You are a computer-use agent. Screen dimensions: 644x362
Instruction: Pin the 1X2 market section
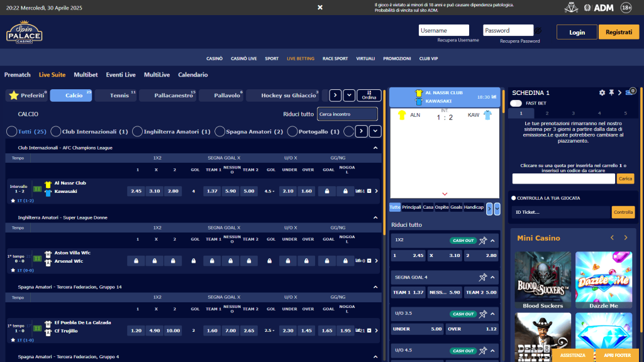(483, 240)
